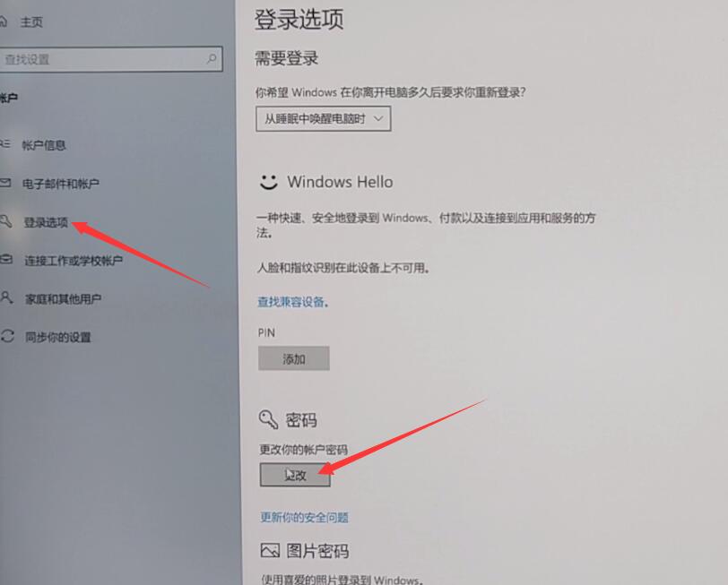Click the mail icon beside 电子邮件和帐户
728x585 pixels.
(5, 183)
